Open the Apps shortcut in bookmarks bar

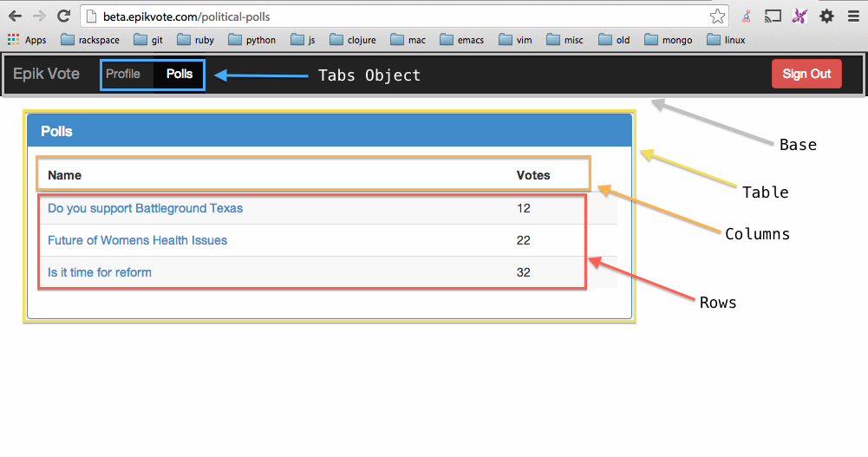click(27, 40)
